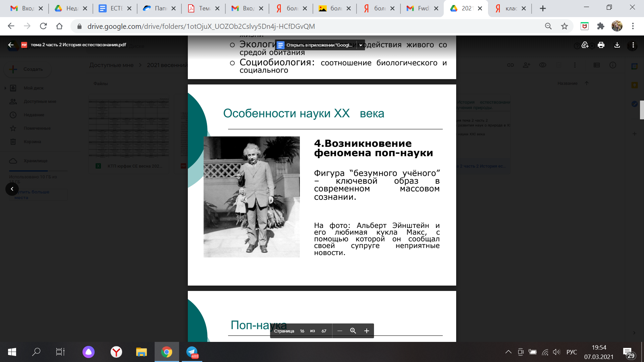Show hidden tray icons chevron

point(508,352)
